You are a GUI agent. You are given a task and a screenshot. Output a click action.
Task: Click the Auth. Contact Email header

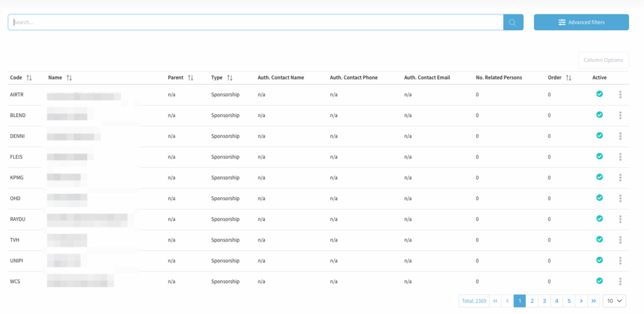pos(427,77)
